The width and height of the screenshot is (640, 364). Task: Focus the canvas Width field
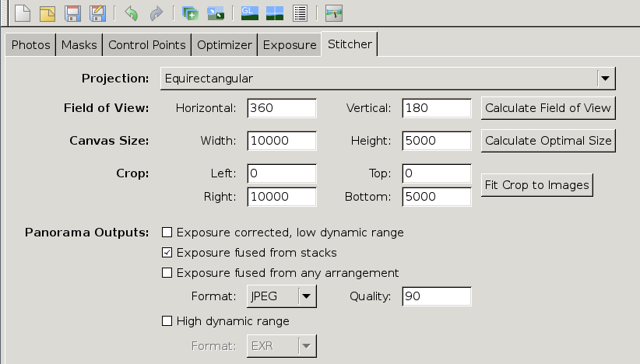point(282,141)
